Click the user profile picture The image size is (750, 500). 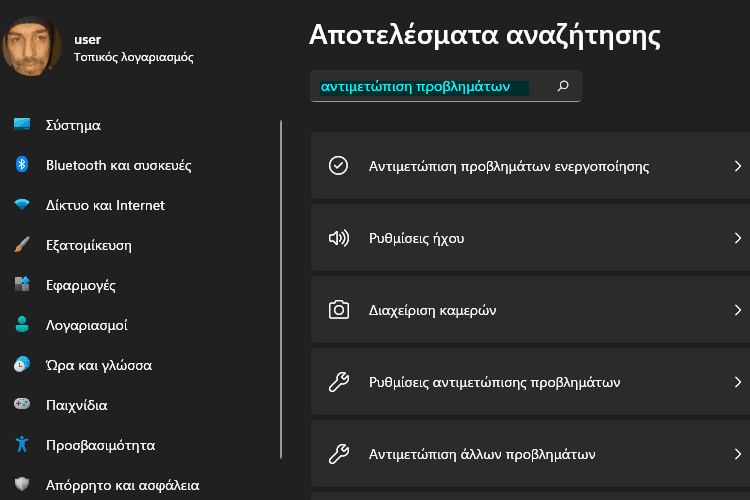[32, 47]
